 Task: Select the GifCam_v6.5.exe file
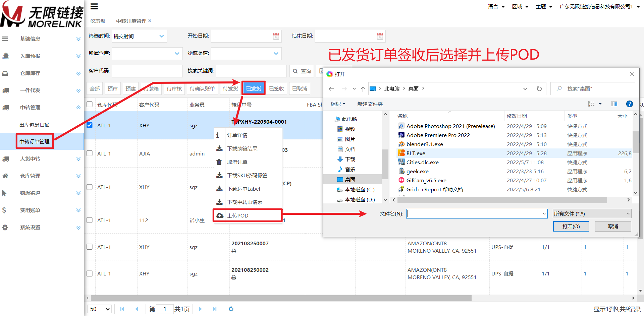pos(426,180)
